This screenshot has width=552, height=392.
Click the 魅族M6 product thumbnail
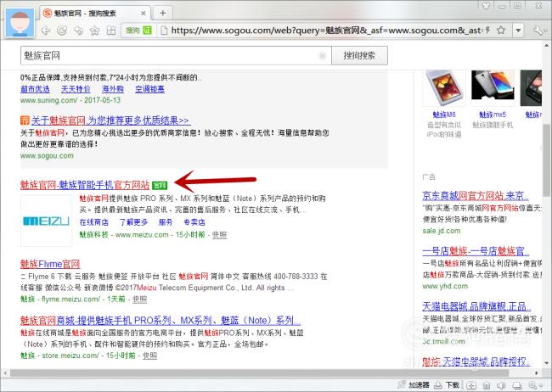pyautogui.click(x=444, y=87)
